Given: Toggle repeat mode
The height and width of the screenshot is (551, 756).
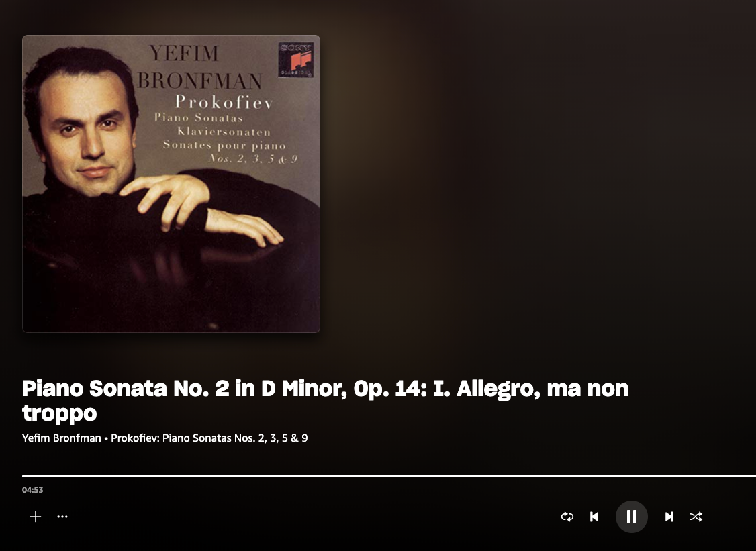Looking at the screenshot, I should pos(567,517).
